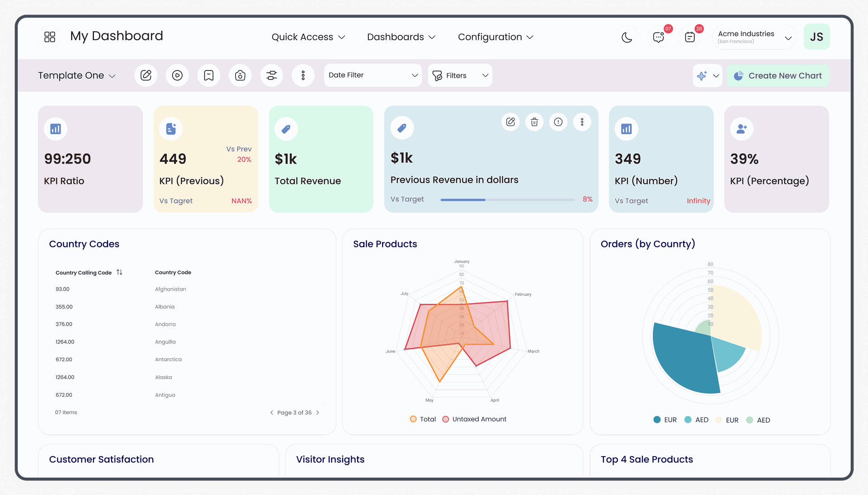
Task: Click the edit pencil icon in toolbar
Action: tap(146, 75)
